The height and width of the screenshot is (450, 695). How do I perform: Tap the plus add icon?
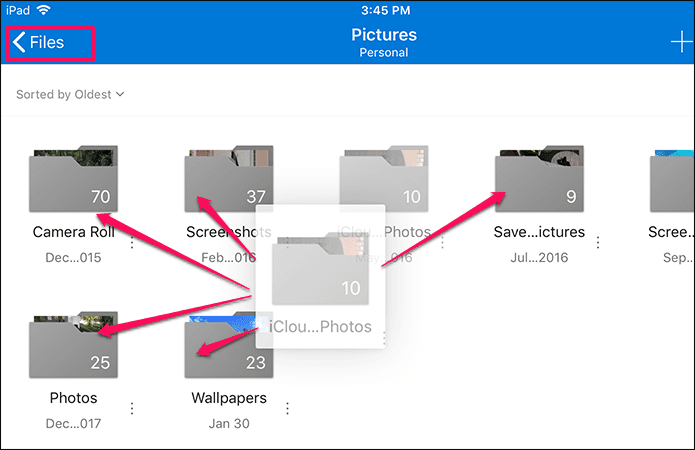(681, 42)
